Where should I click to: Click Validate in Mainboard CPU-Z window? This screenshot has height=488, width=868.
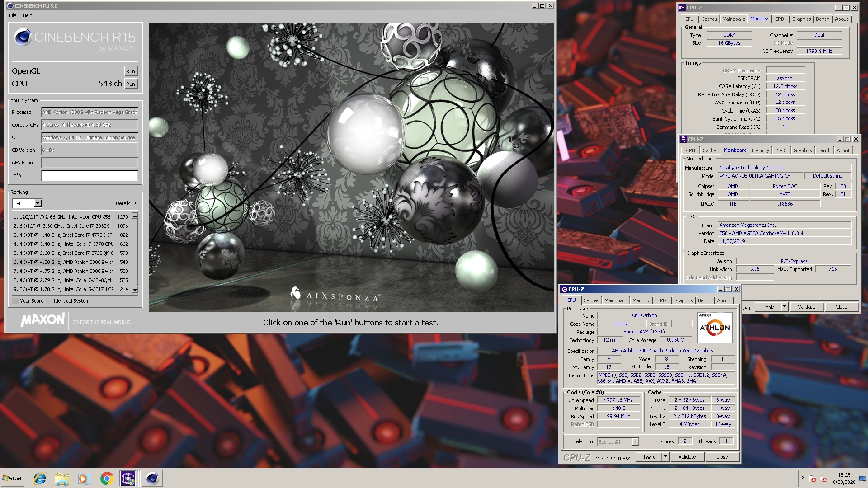[807, 307]
